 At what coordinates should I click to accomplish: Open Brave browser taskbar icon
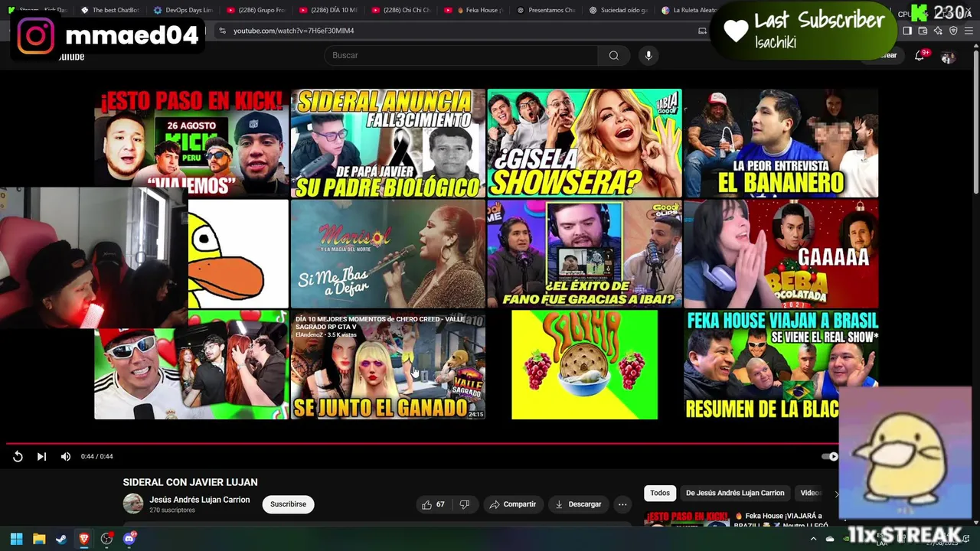coord(84,539)
